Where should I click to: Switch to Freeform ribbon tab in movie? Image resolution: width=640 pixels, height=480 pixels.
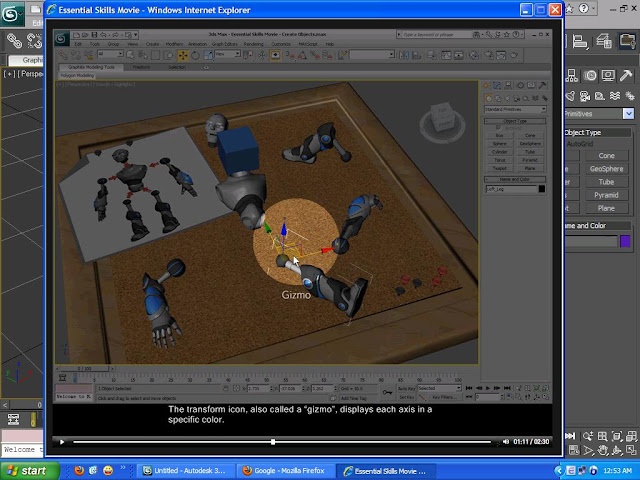[141, 67]
